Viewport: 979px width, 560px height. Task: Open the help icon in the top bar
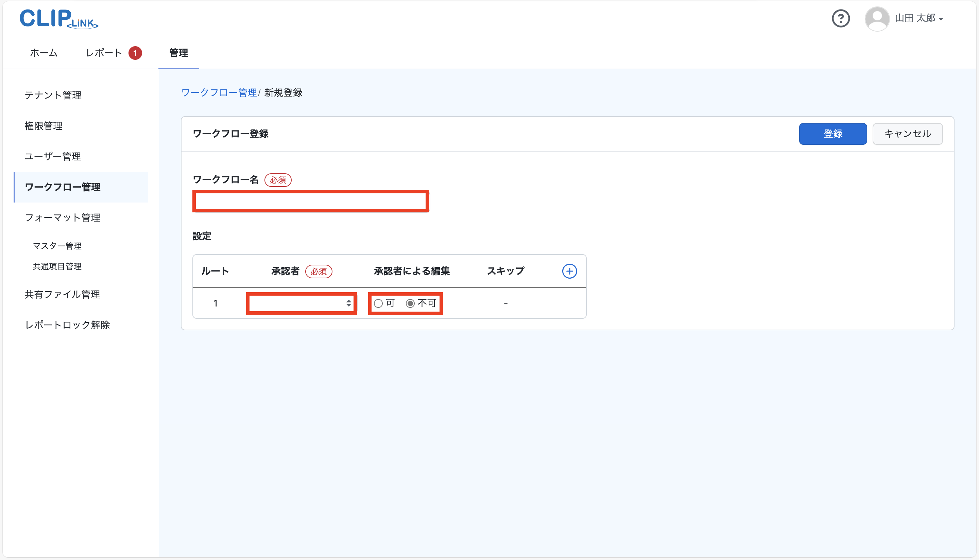pyautogui.click(x=841, y=18)
